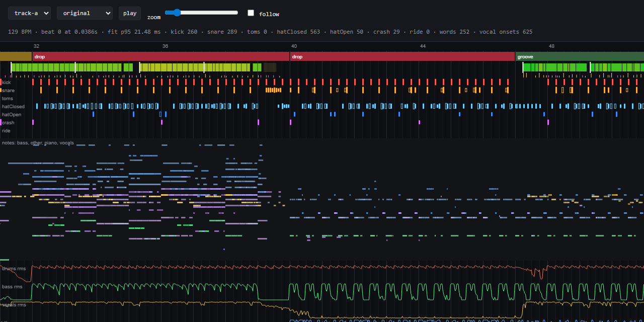The width and height of the screenshot is (644, 322).
Task: Enable the follow checkbox
Action: 251,13
